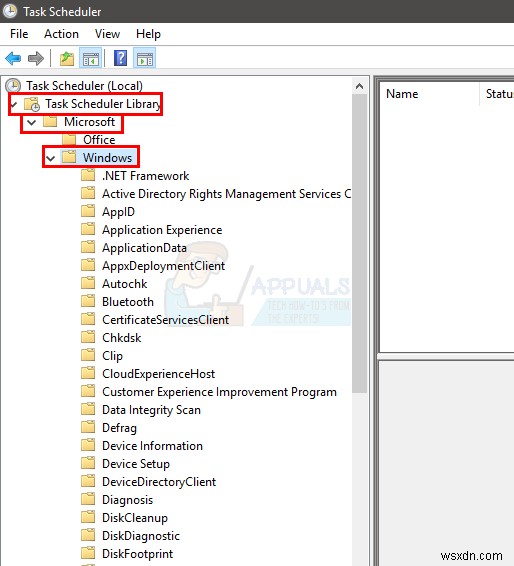This screenshot has width=514, height=566.
Task: Toggle the Show/Hide Console Tree icon
Action: click(x=91, y=58)
